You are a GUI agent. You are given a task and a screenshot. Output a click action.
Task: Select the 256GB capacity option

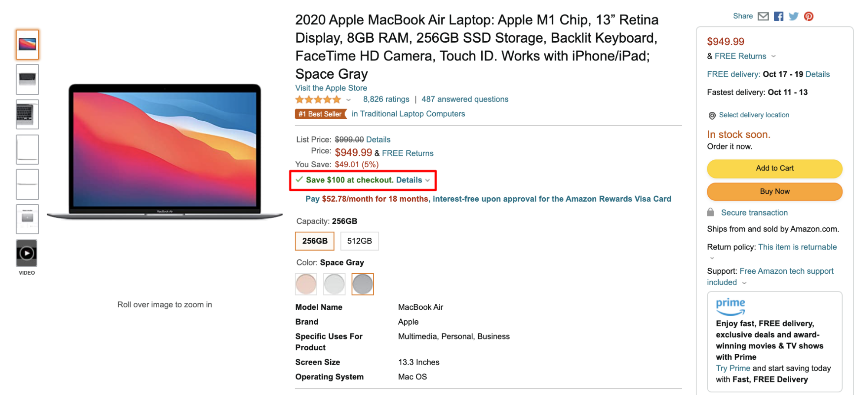pos(315,241)
